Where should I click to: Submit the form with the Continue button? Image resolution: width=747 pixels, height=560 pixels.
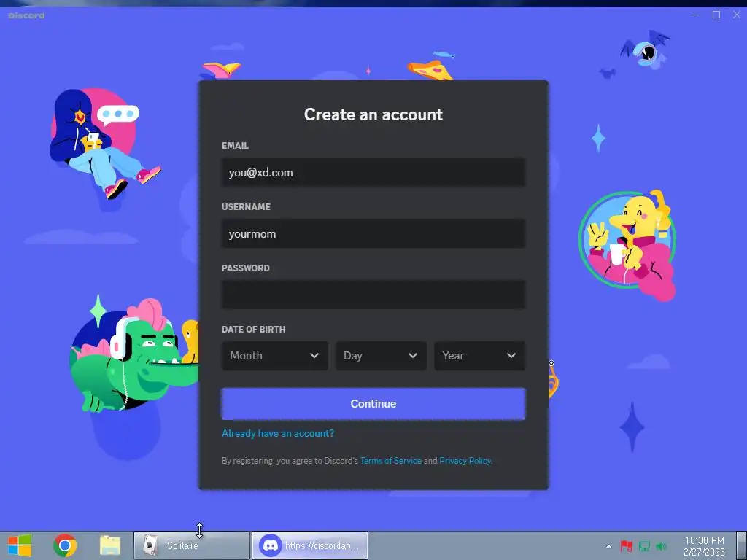pos(373,404)
